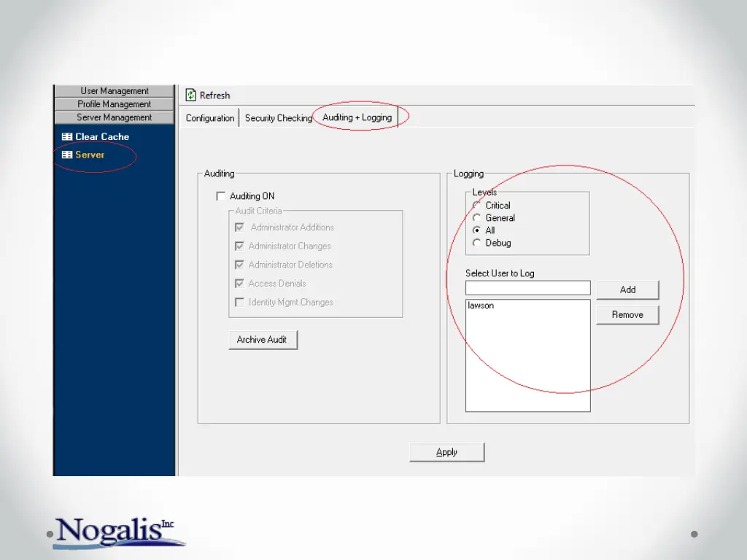Click the Refresh icon in the toolbar
The image size is (747, 560).
tap(191, 95)
